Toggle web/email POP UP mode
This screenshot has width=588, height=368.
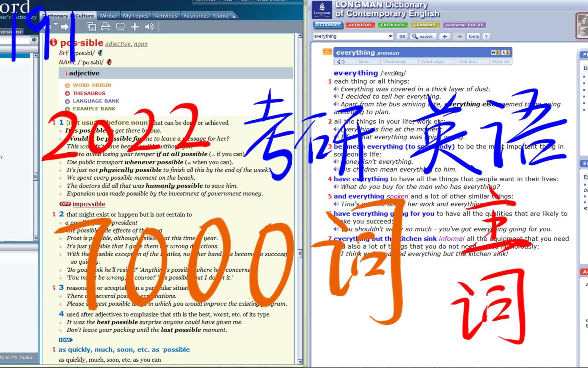465,25
